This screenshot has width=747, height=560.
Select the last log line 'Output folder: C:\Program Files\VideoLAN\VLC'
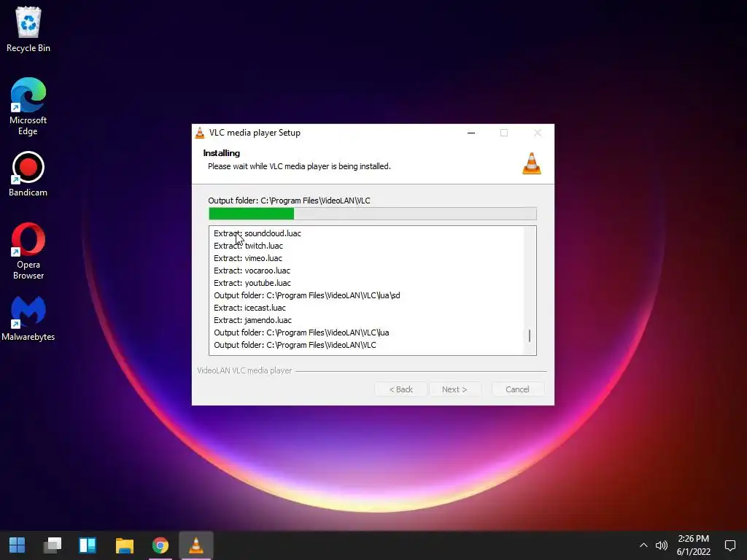295,345
